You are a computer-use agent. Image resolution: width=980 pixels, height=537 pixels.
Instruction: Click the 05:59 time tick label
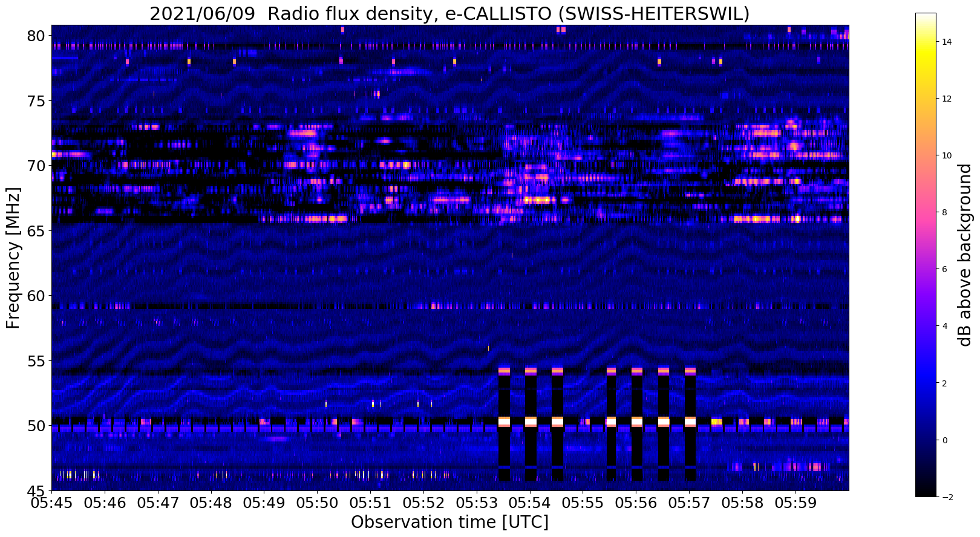click(796, 503)
